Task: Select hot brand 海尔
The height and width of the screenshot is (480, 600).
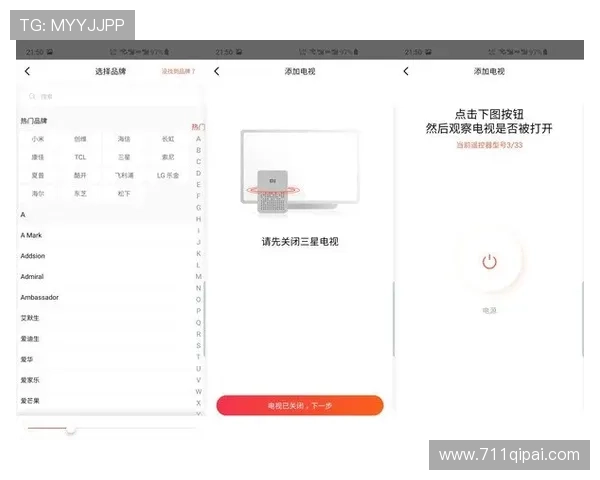Action: coord(38,194)
